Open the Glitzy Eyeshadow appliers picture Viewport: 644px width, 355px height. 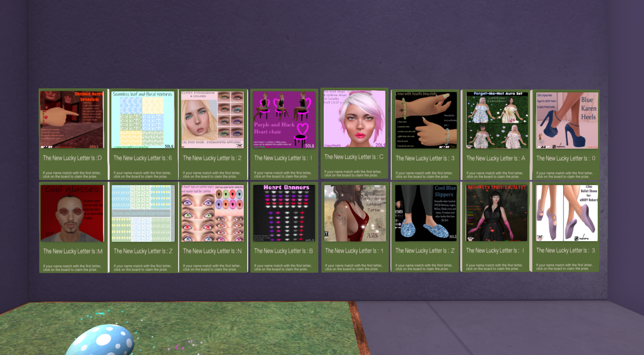click(x=212, y=120)
